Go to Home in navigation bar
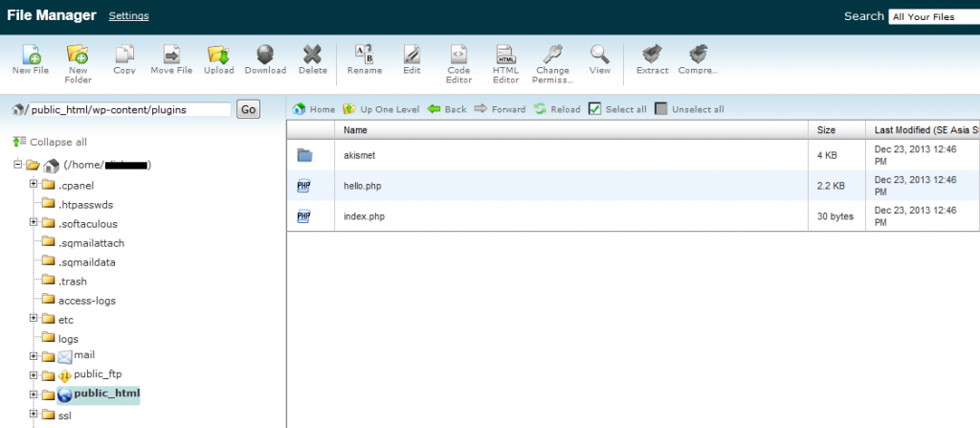 point(314,109)
